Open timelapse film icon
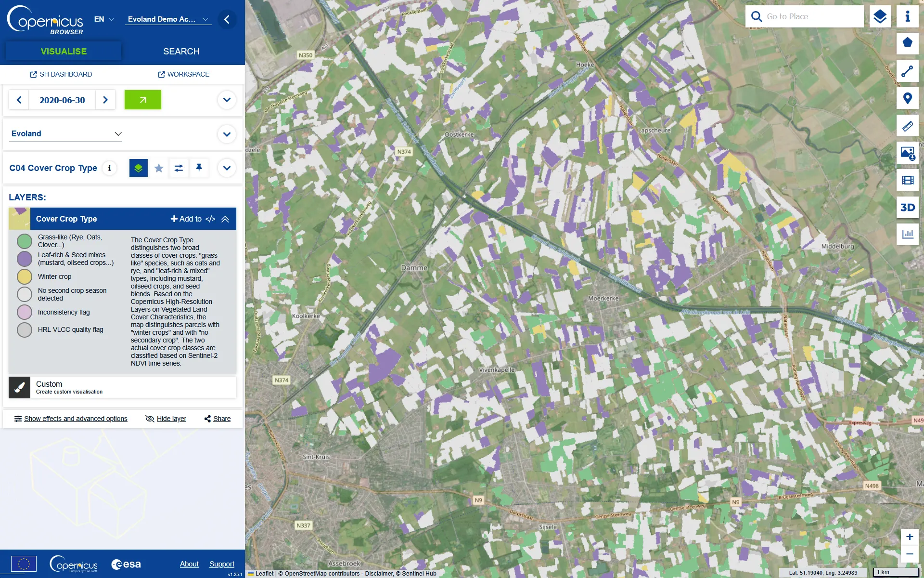924x578 pixels. 907,180
